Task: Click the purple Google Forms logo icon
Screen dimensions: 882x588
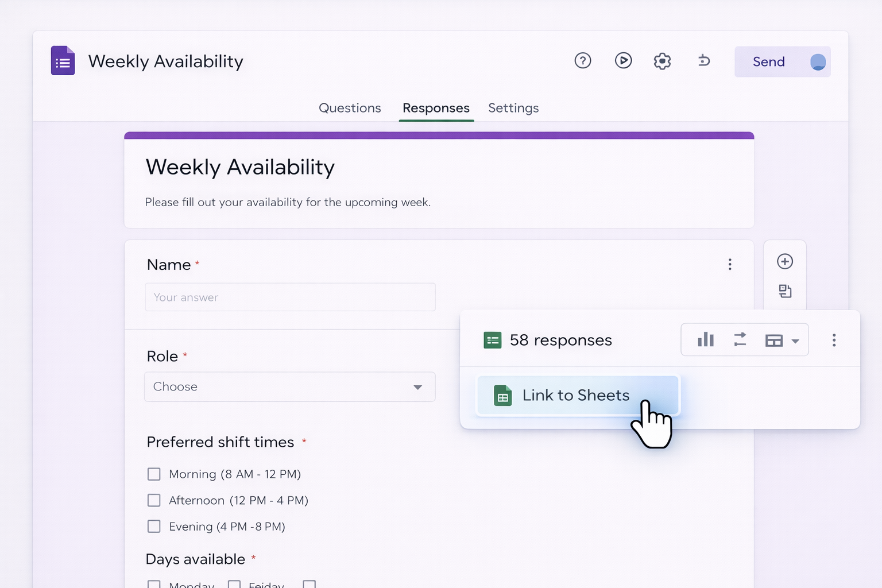Action: pyautogui.click(x=63, y=61)
